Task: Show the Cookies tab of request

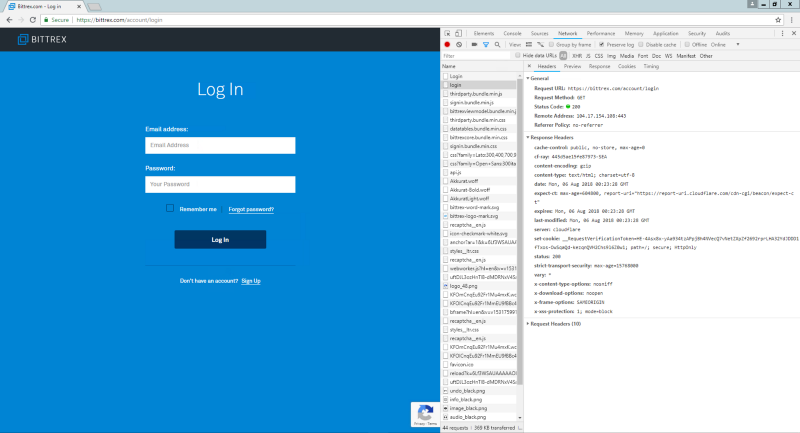Action: [627, 66]
